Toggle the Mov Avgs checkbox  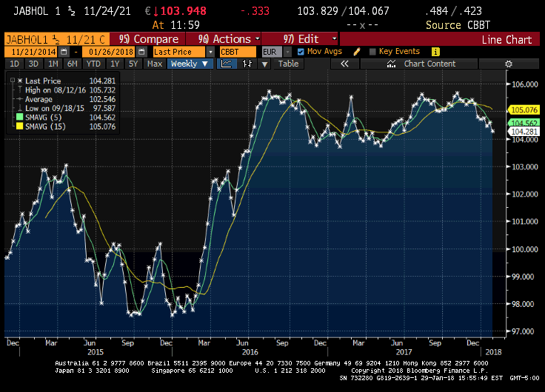pyautogui.click(x=301, y=52)
